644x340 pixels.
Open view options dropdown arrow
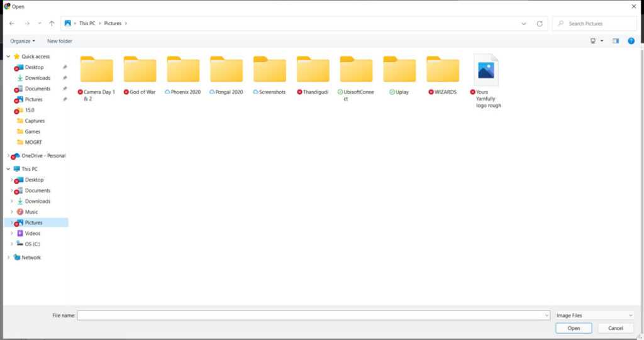pyautogui.click(x=602, y=41)
